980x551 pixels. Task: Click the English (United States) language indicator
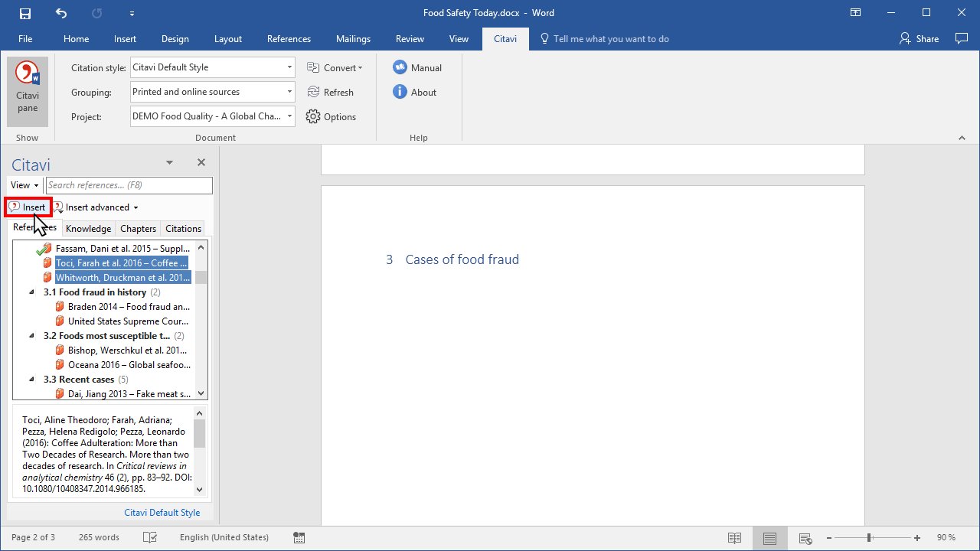pos(224,537)
